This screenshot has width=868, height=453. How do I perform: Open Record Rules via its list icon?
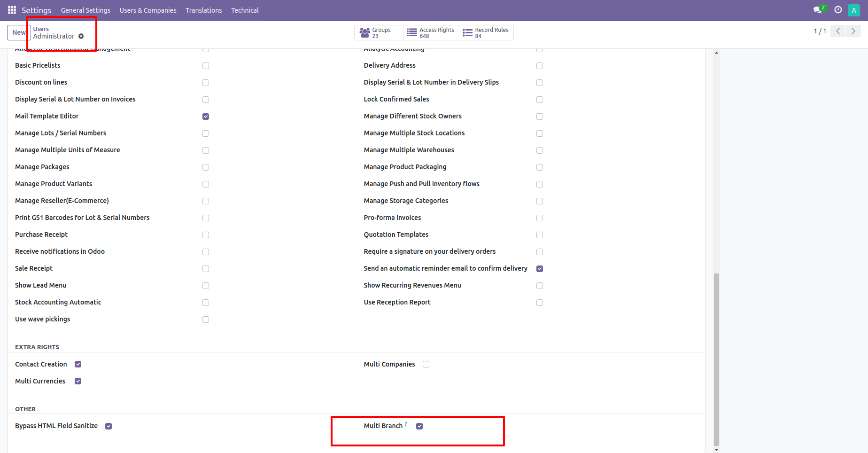click(x=467, y=32)
